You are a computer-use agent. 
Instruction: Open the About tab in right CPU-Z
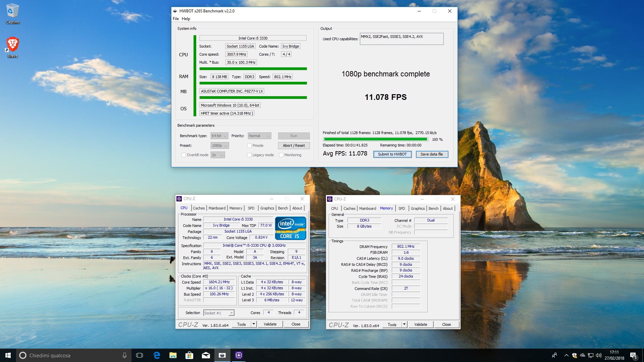(448, 208)
